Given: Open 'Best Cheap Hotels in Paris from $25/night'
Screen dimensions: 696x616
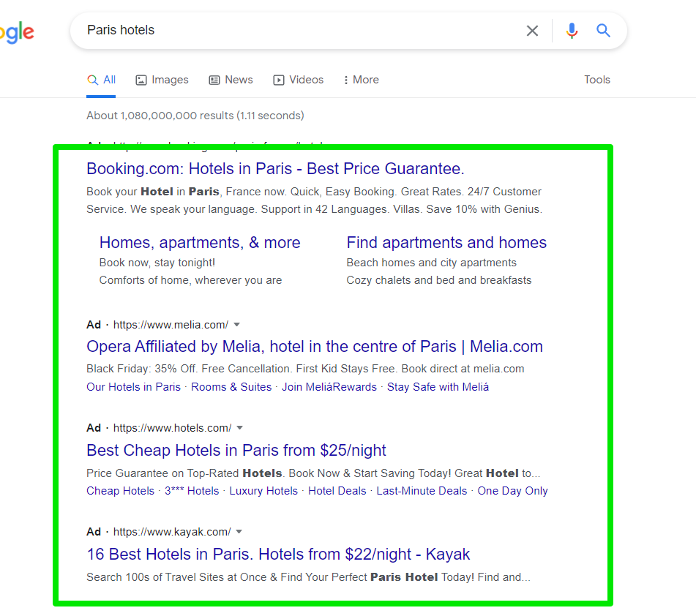Looking at the screenshot, I should pos(236,451).
